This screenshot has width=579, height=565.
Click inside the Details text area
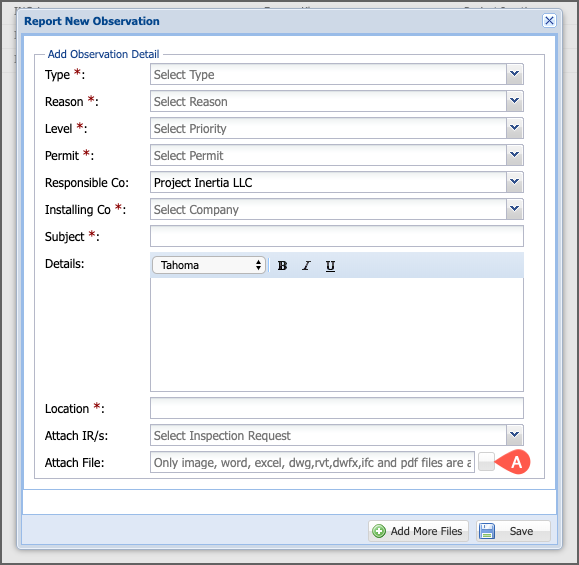point(337,335)
